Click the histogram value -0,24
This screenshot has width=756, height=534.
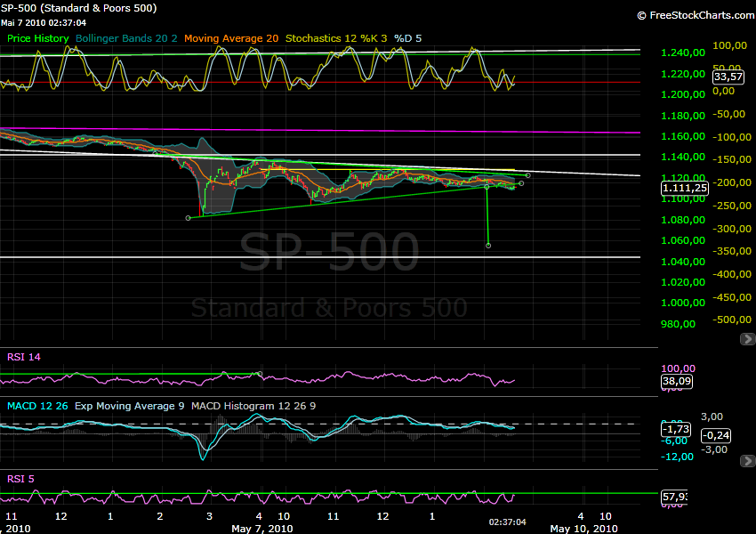click(716, 435)
